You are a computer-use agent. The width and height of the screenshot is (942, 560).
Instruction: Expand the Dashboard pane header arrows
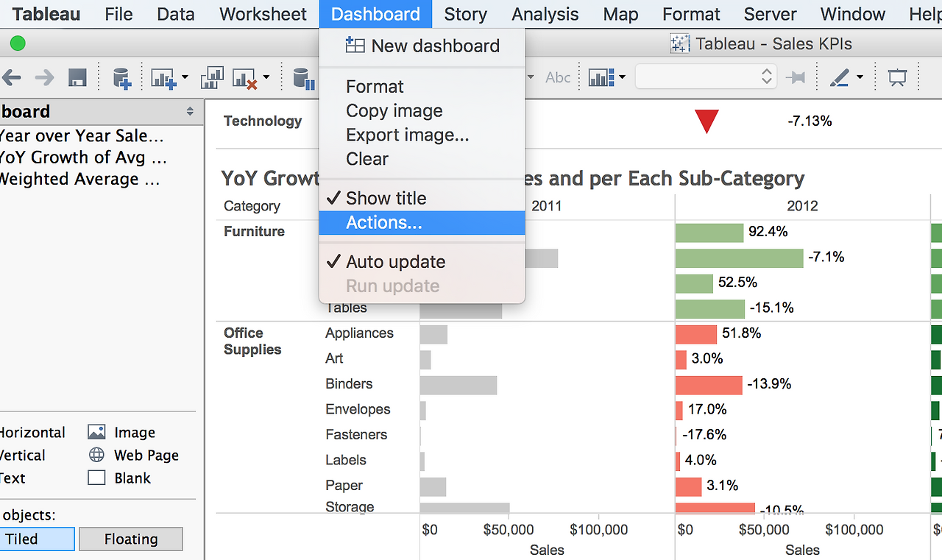coord(190,112)
